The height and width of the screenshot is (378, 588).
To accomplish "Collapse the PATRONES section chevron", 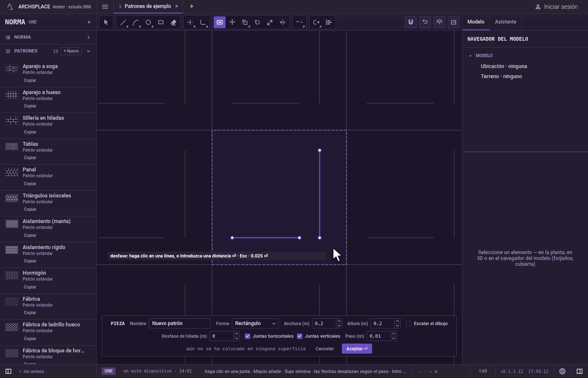I will coord(89,51).
